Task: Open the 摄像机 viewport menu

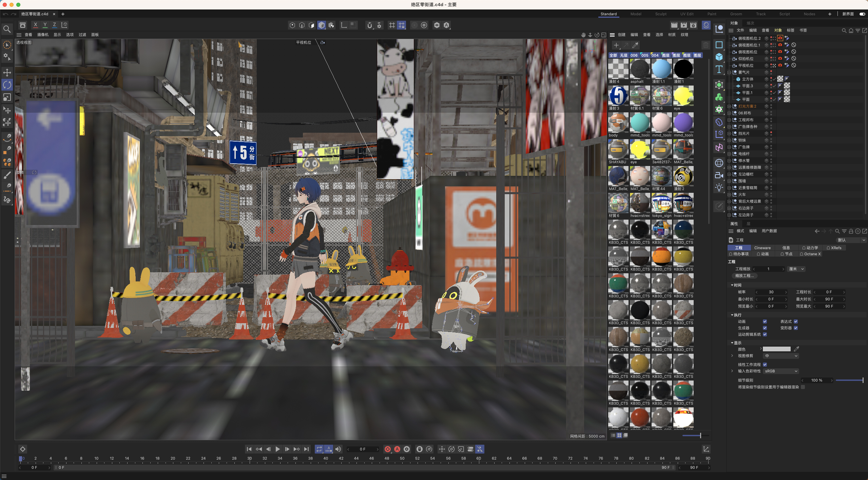Action: point(43,35)
